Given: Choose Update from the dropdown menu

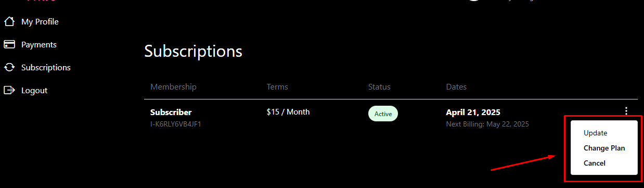Looking at the screenshot, I should coord(595,133).
